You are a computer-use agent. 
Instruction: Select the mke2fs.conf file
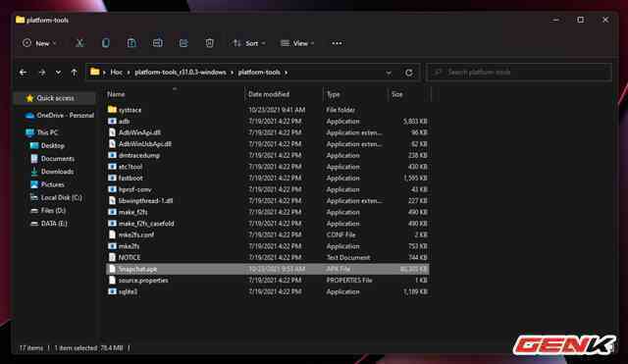click(x=268, y=234)
